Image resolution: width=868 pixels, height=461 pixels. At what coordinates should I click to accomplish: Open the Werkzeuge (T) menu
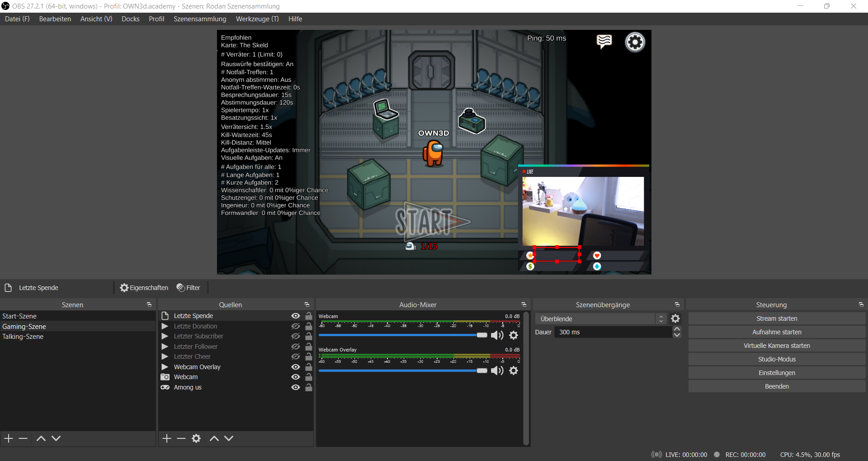257,19
